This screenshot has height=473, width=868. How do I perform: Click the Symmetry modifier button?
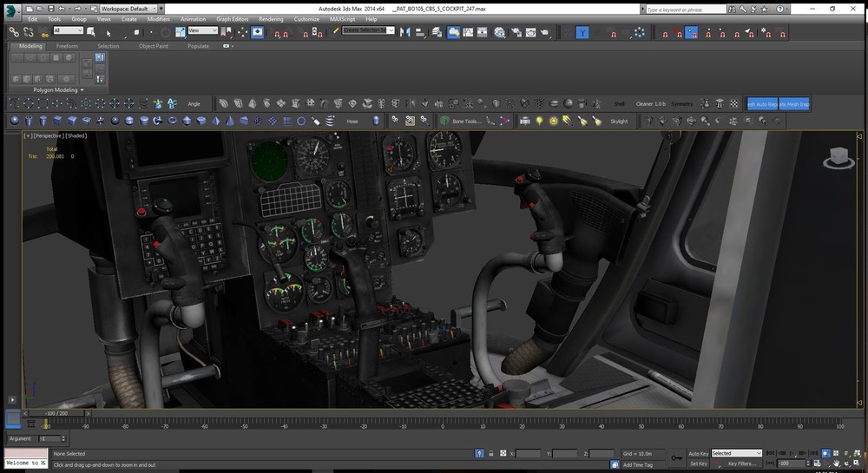682,104
